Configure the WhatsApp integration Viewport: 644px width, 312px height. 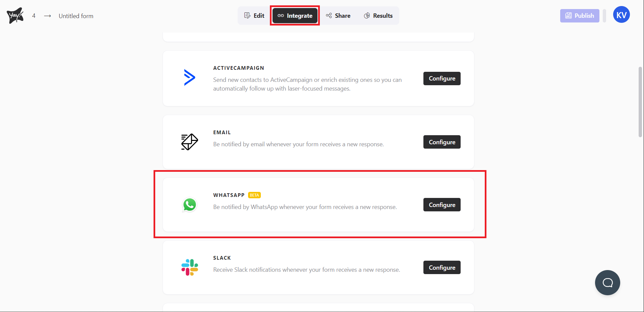(x=442, y=205)
